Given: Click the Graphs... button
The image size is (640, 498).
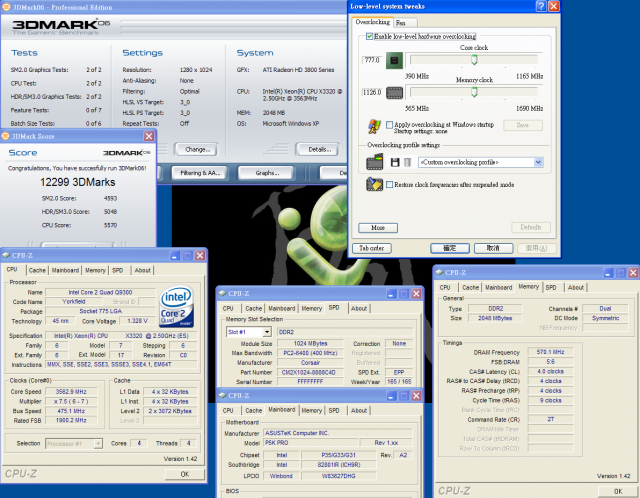Looking at the screenshot, I should coord(267,173).
